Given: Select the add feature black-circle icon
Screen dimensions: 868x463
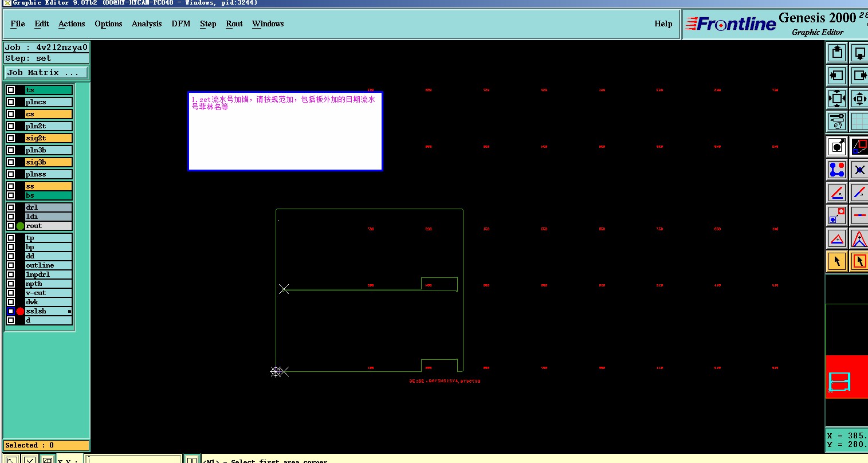Looking at the screenshot, I should click(837, 146).
